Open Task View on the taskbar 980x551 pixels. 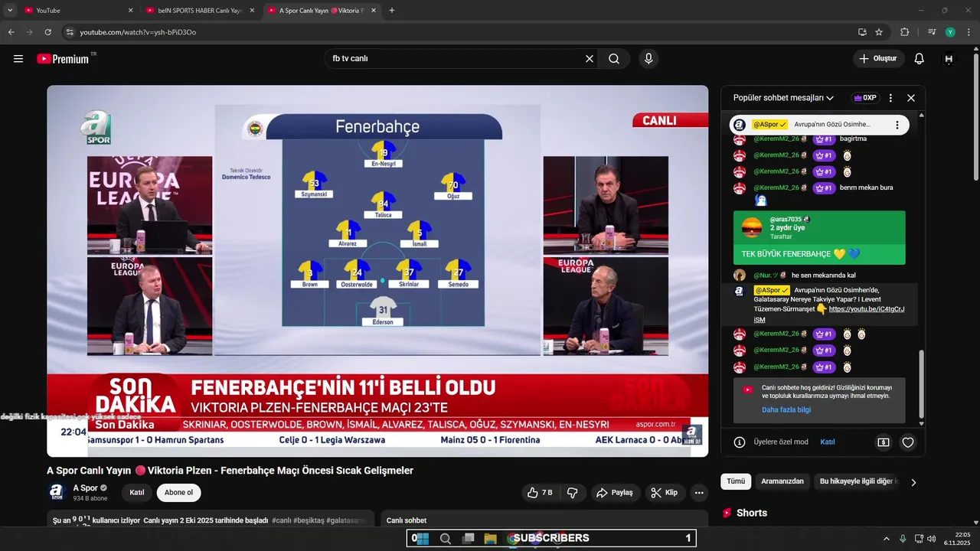click(x=468, y=539)
